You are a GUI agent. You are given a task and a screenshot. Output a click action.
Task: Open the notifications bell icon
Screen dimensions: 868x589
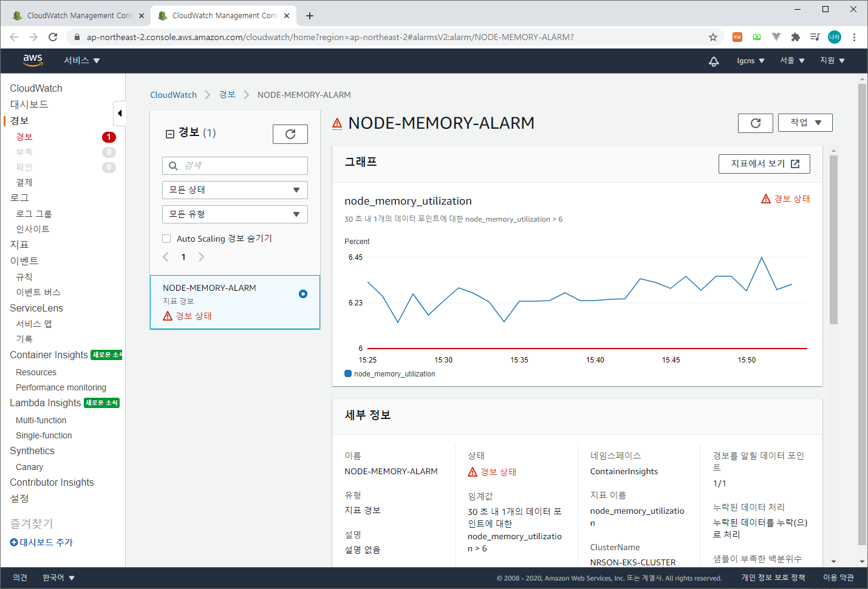714,61
